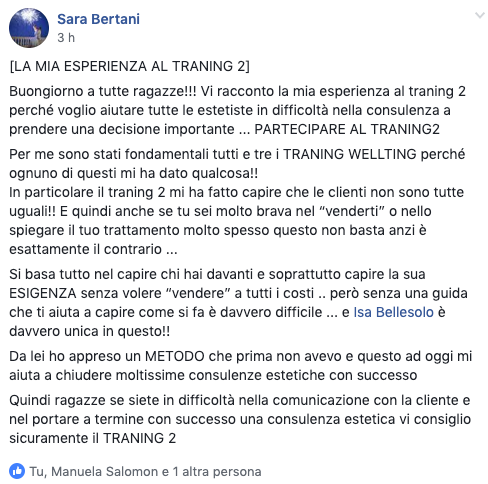
Task: Click the [LA MIA ESPERIENZA AL TRANING 2] heading
Action: pos(130,66)
